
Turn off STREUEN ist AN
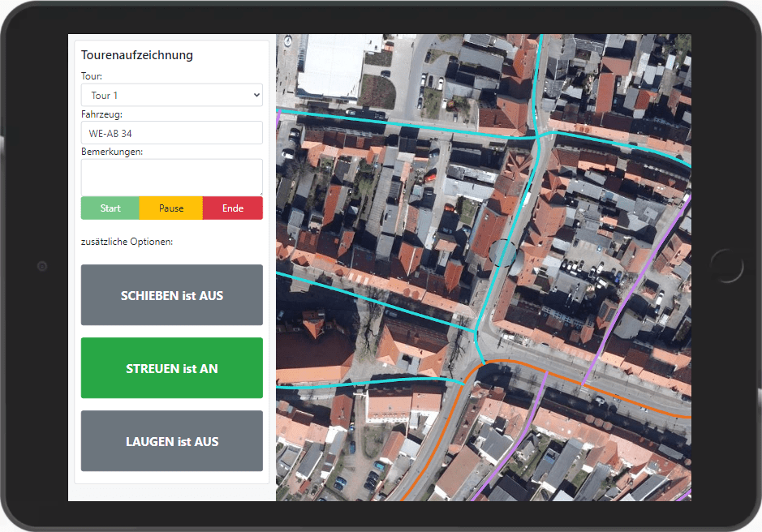tap(171, 368)
